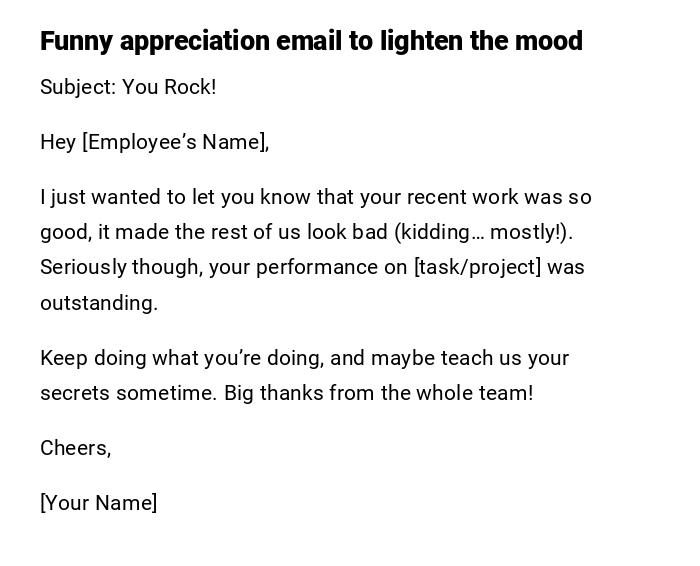Click the "[Your Name]" placeholder

99,503
